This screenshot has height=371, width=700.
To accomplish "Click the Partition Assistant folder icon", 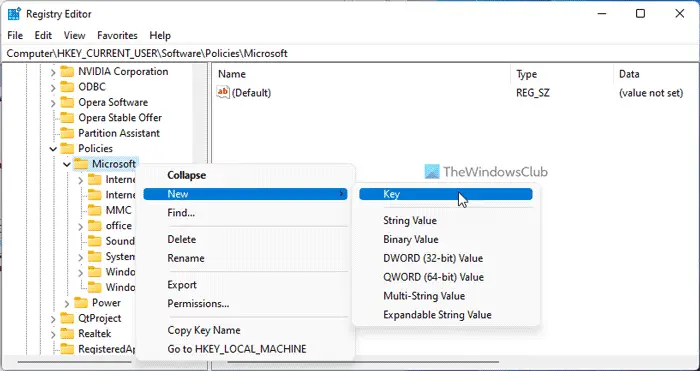I will point(67,133).
